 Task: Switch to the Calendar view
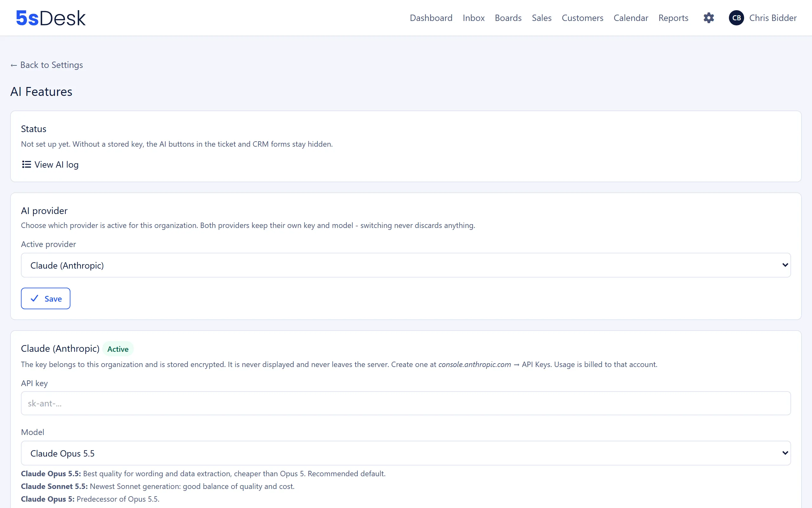coord(631,18)
